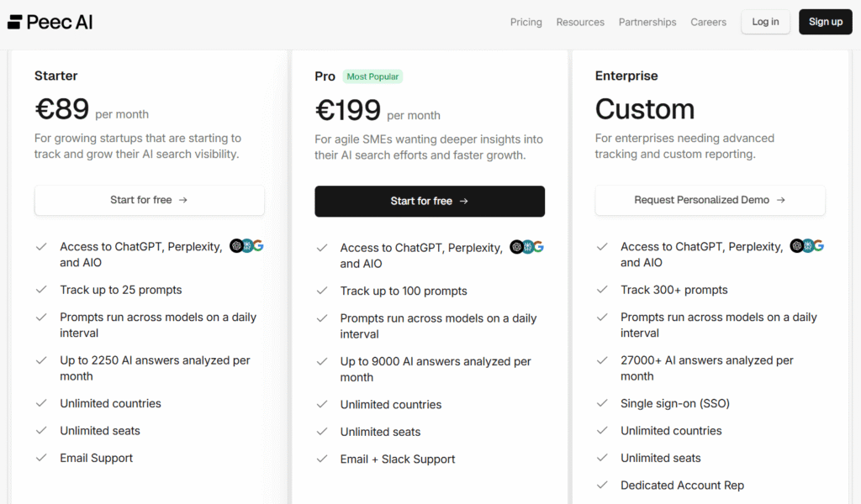The height and width of the screenshot is (504, 861).
Task: Select the ChatGPT icon in the Starter plan
Action: point(236,245)
